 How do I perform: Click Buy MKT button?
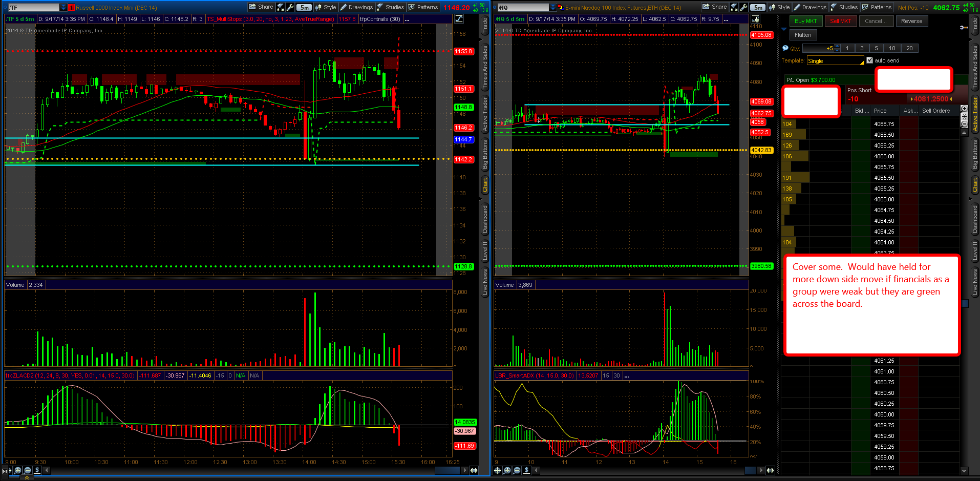[806, 21]
